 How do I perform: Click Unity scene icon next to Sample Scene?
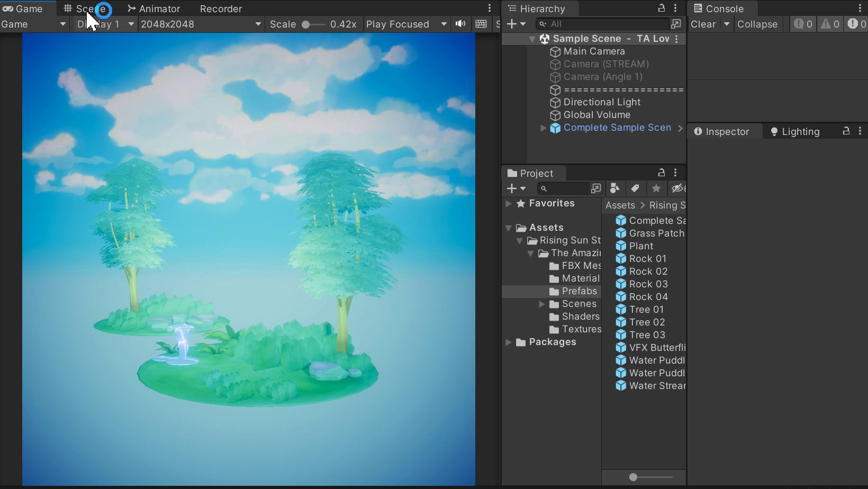pyautogui.click(x=545, y=39)
